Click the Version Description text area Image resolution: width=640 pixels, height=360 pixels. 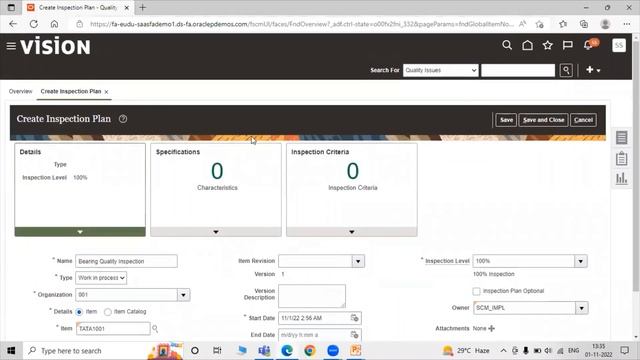click(312, 296)
